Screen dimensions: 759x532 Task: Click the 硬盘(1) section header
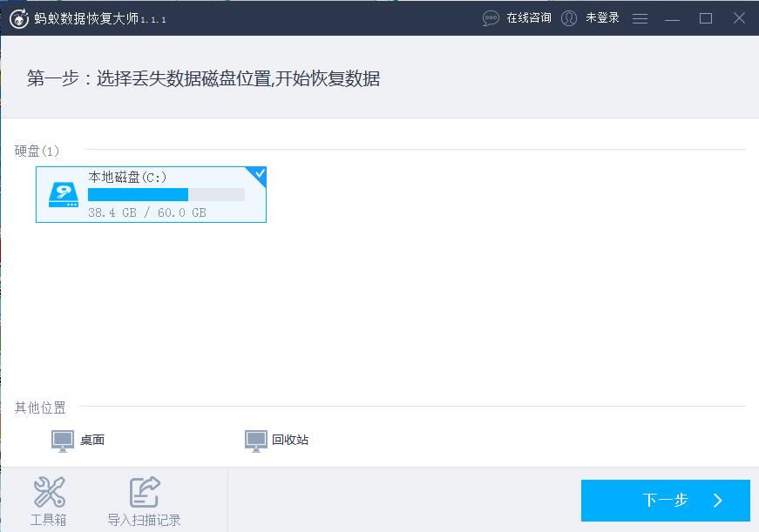click(x=37, y=151)
